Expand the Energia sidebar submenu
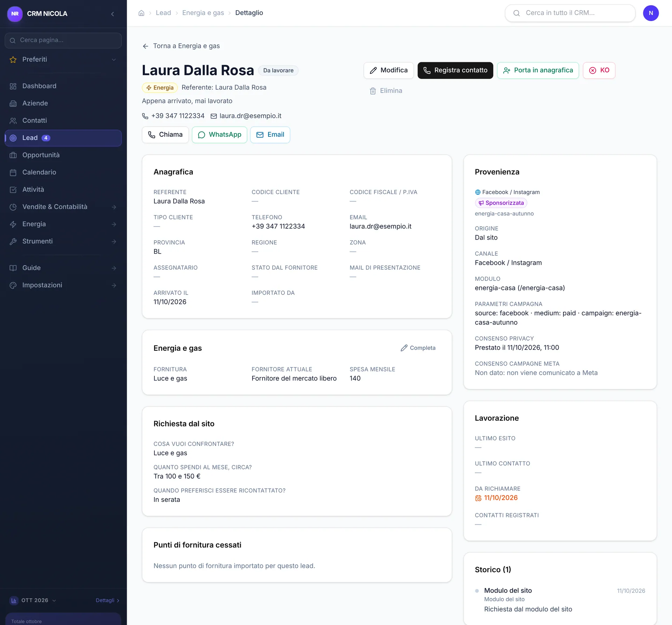 pos(63,224)
